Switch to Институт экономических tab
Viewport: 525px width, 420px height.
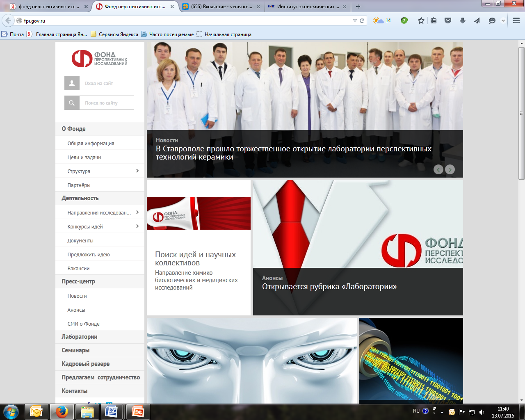[307, 7]
